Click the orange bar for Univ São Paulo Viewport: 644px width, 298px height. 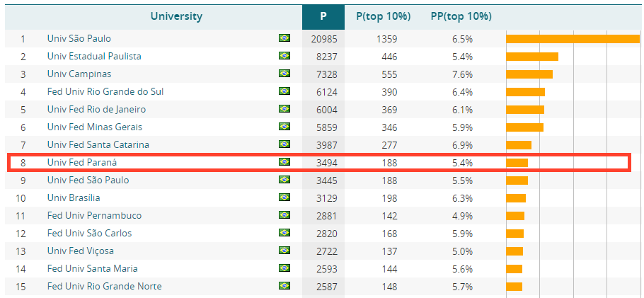click(x=573, y=39)
